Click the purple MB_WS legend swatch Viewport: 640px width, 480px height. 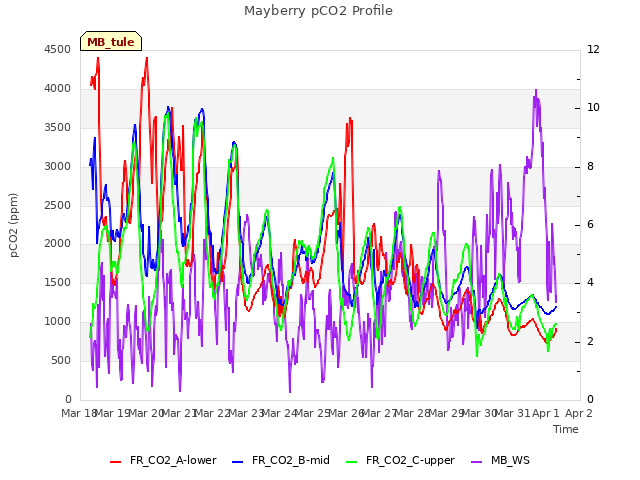pyautogui.click(x=477, y=462)
